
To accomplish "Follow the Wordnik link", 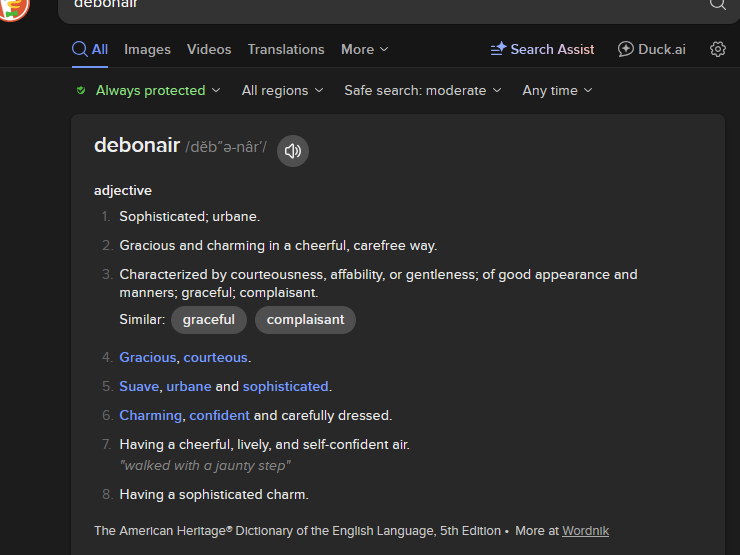I will point(585,531).
